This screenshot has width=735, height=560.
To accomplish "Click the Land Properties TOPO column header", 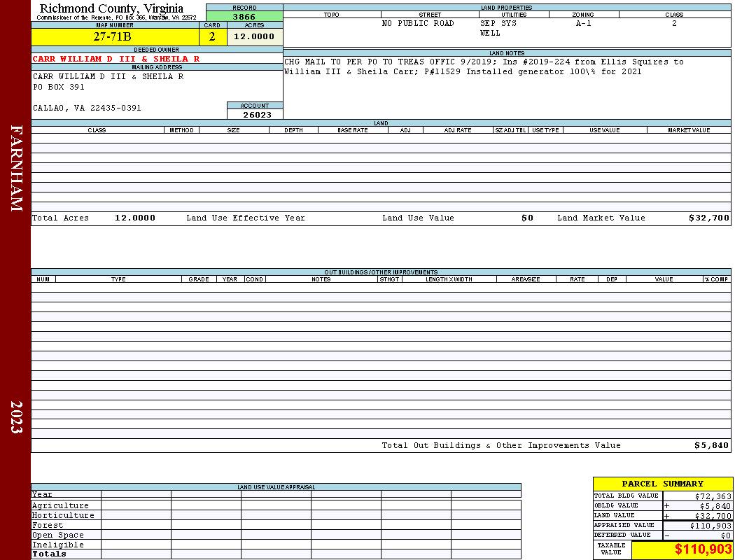I will pos(331,15).
